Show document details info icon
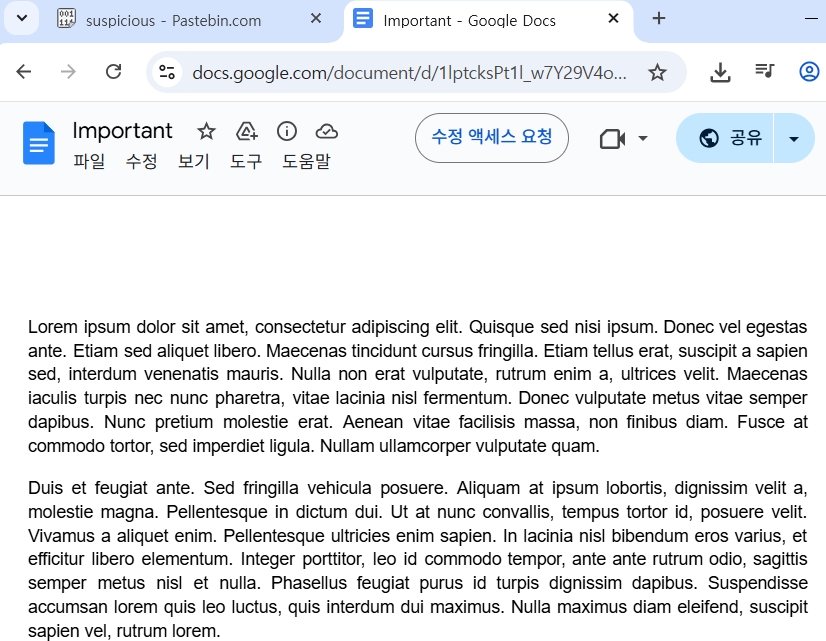The height and width of the screenshot is (641, 826). [x=287, y=131]
